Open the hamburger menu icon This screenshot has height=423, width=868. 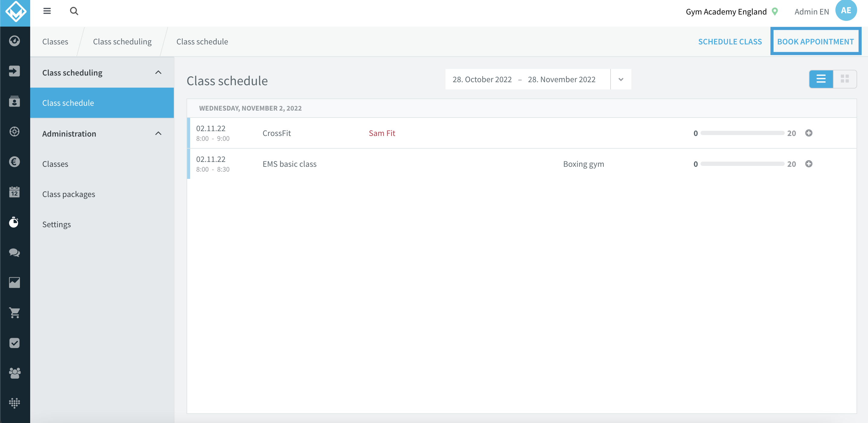point(47,11)
